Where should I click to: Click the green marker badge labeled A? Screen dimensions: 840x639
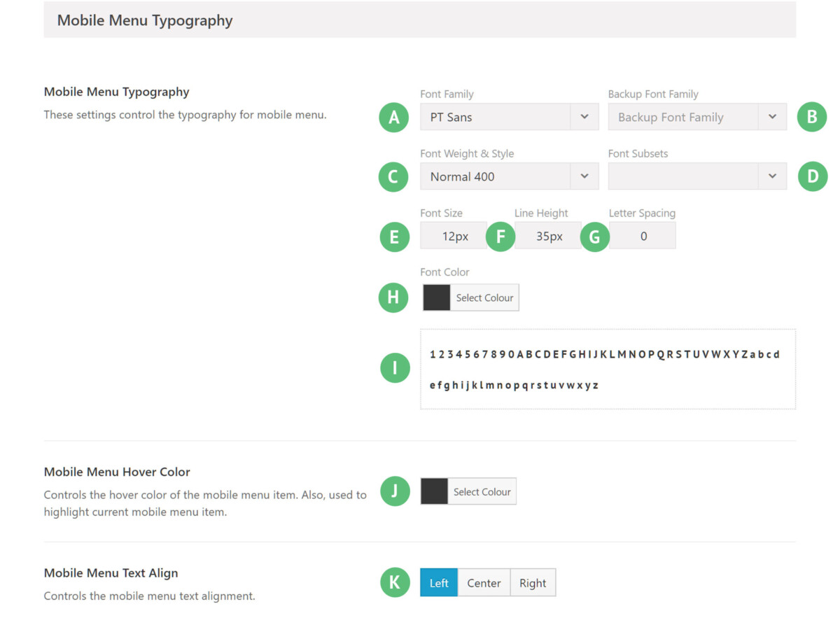coord(393,117)
